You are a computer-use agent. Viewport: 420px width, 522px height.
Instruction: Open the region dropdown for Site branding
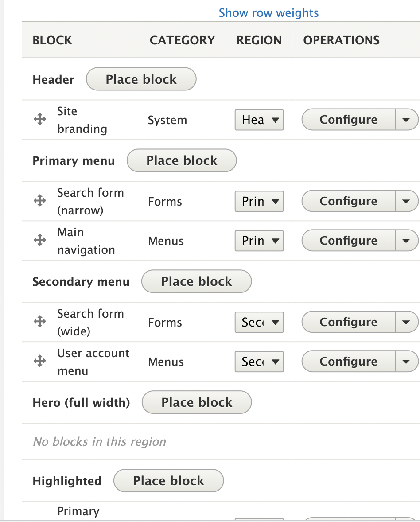click(x=259, y=120)
